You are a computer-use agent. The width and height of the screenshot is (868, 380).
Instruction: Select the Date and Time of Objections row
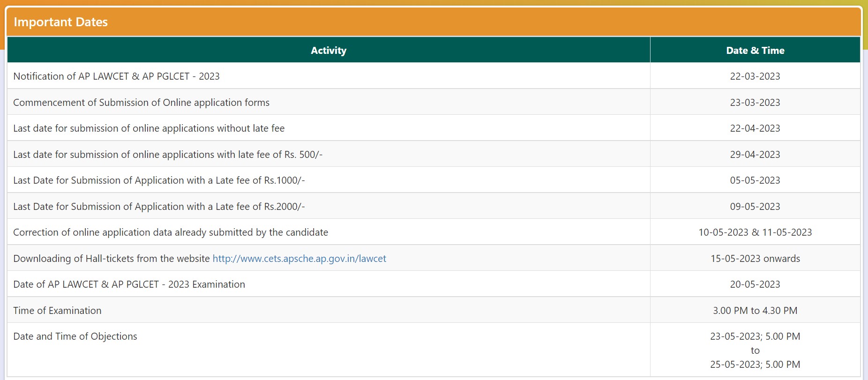point(75,336)
